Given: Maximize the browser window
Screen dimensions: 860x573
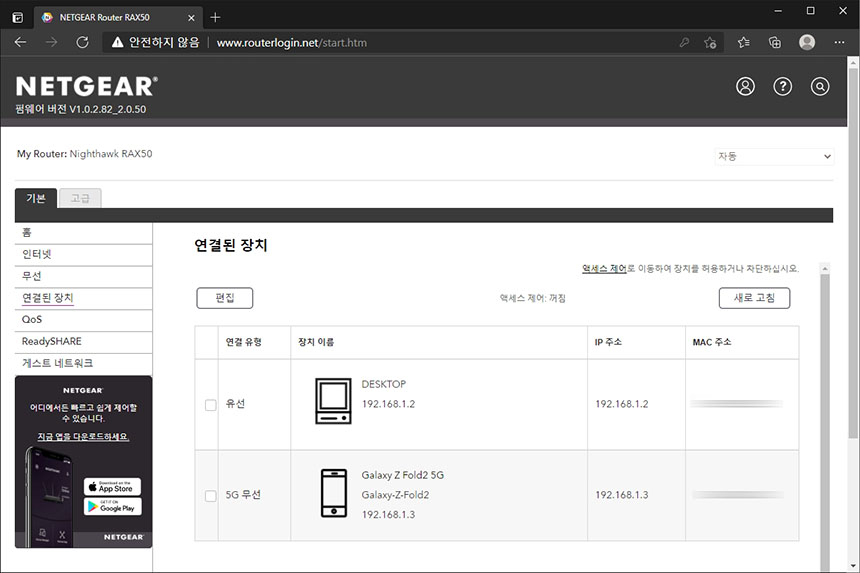Looking at the screenshot, I should click(810, 11).
